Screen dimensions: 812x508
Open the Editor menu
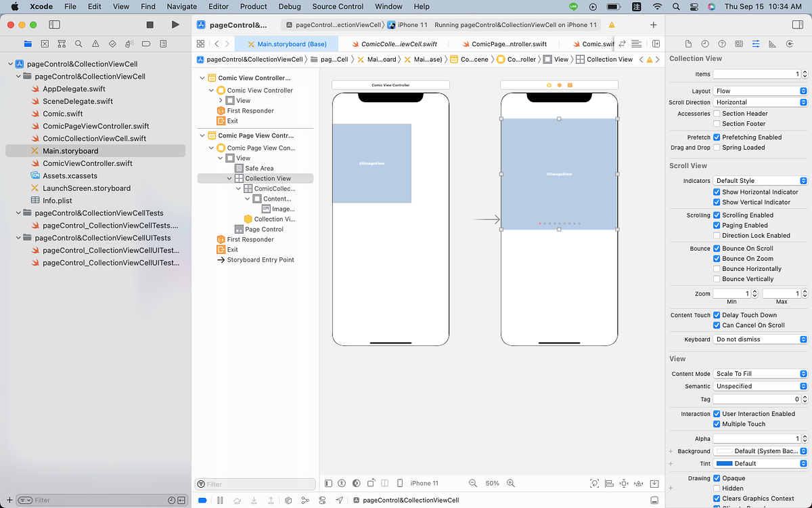[218, 7]
